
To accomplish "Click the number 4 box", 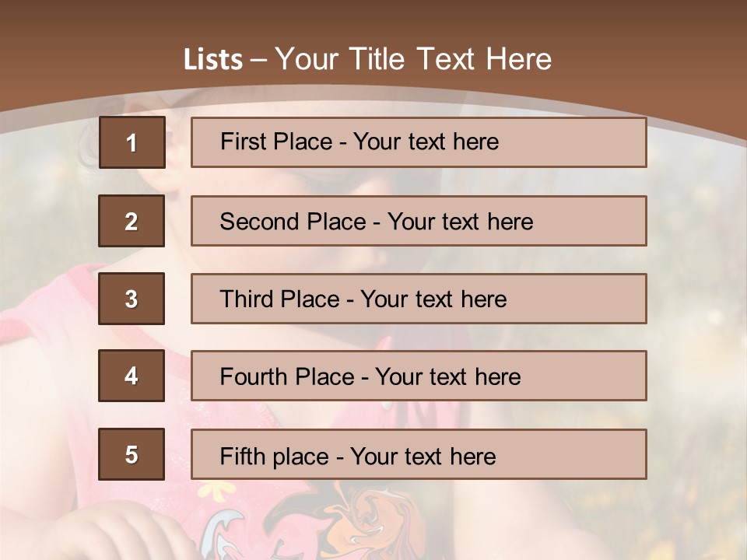I will click(x=132, y=376).
